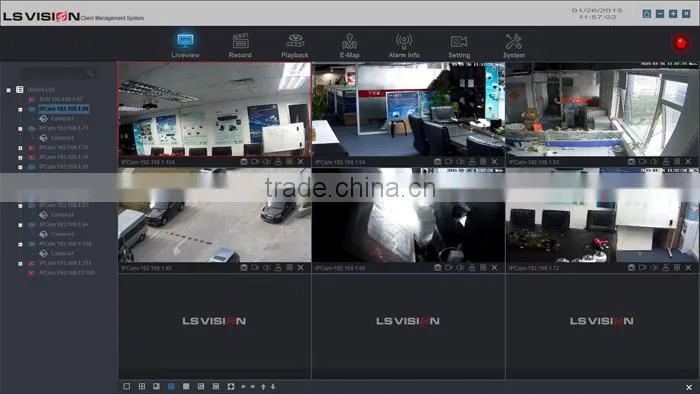Select the first offline device with red X
The height and width of the screenshot is (394, 700).
tap(61, 100)
